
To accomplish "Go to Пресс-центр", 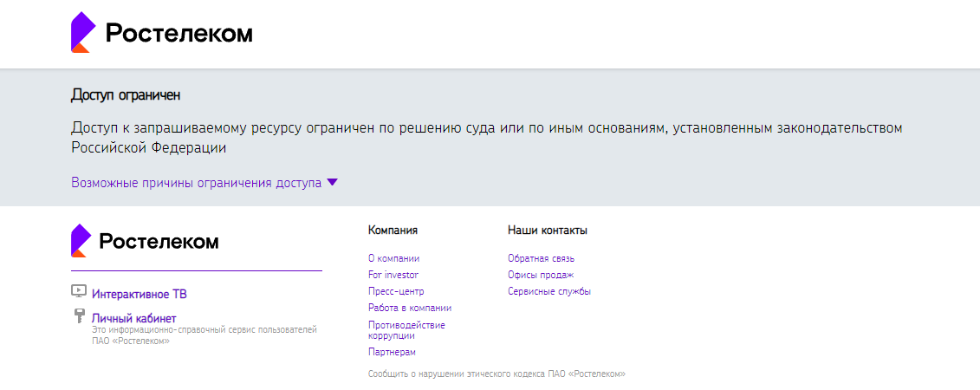I will pos(396,291).
